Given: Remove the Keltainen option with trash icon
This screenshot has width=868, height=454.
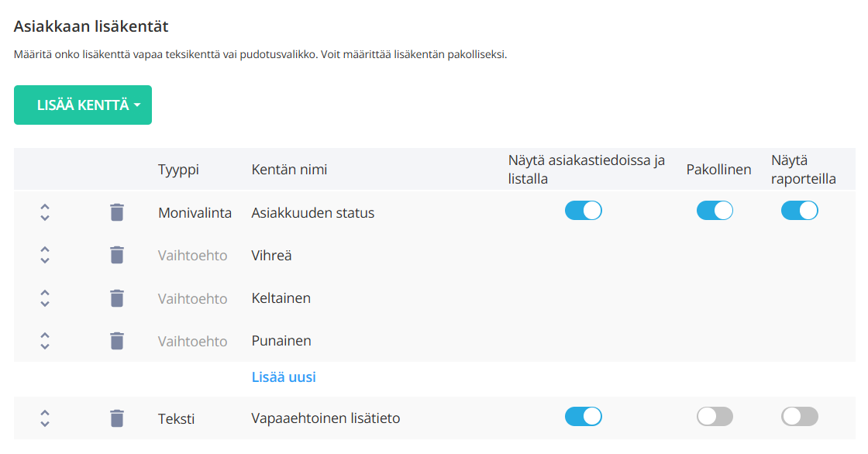Looking at the screenshot, I should click(x=117, y=298).
